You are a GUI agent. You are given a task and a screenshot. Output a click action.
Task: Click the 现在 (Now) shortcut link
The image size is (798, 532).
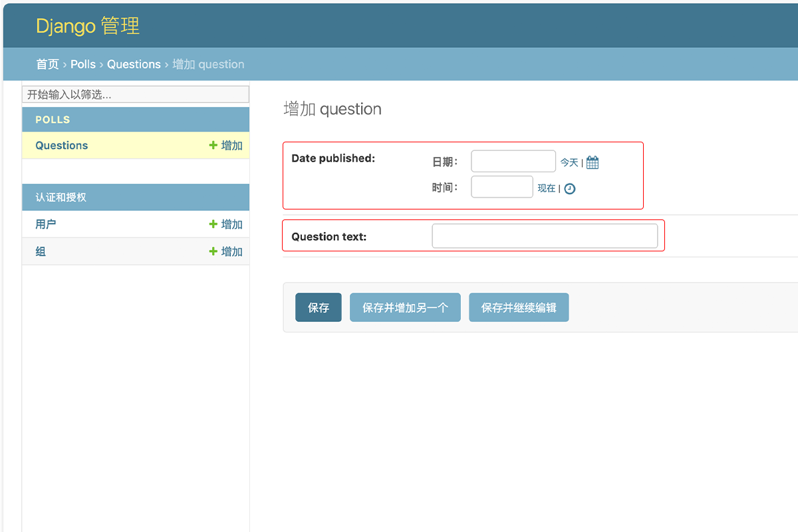click(x=547, y=188)
